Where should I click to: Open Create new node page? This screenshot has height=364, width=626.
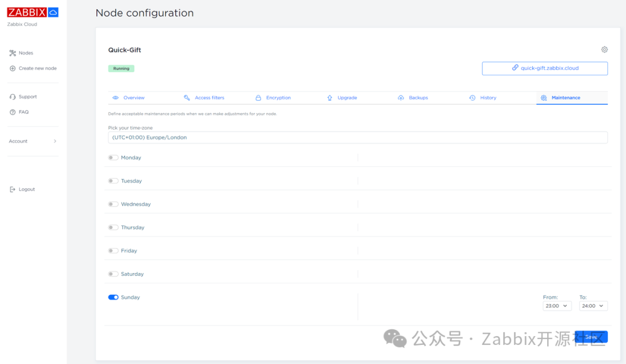tap(38, 68)
